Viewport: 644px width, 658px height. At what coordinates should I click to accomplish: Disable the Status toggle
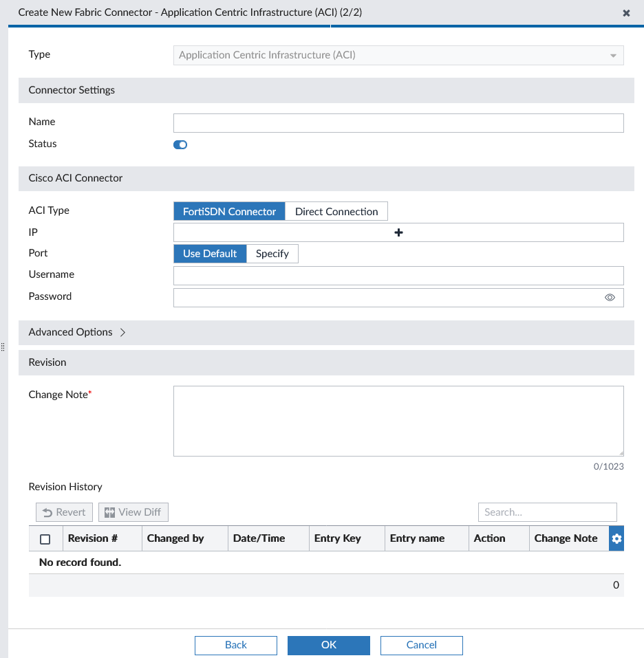point(180,144)
